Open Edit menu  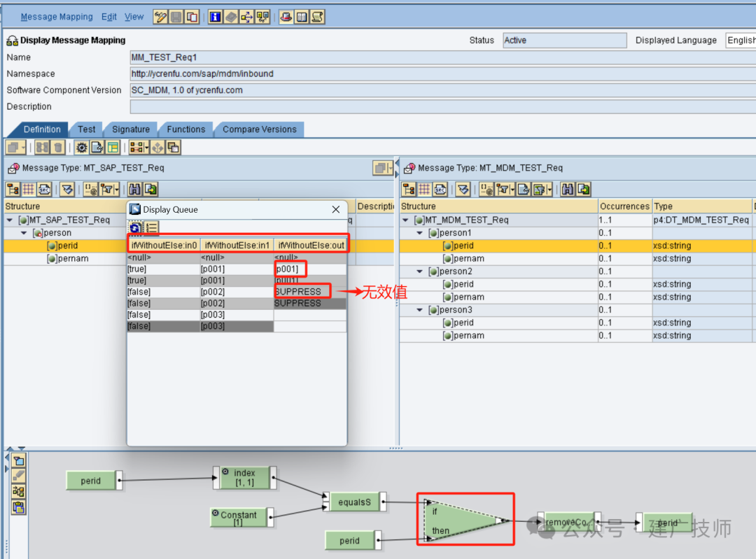click(109, 17)
